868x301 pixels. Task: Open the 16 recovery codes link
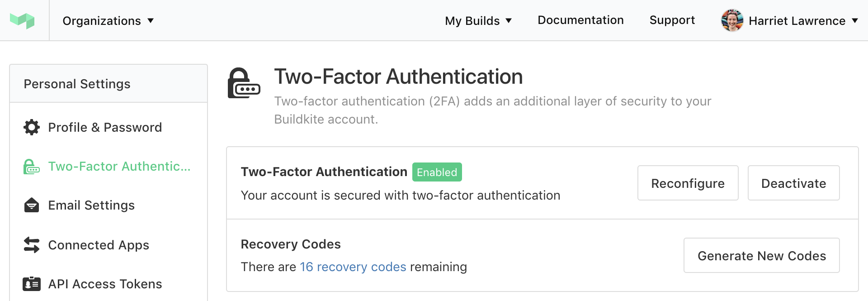[353, 267]
